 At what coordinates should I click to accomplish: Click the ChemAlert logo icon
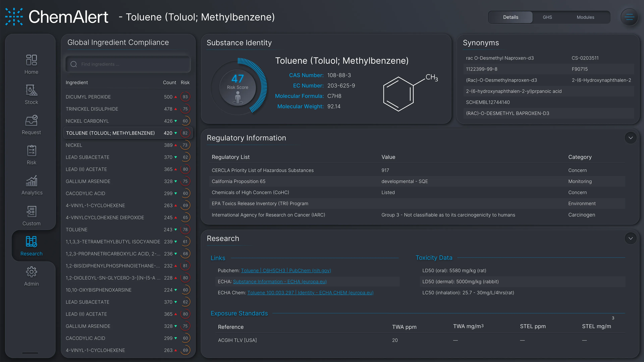(14, 17)
